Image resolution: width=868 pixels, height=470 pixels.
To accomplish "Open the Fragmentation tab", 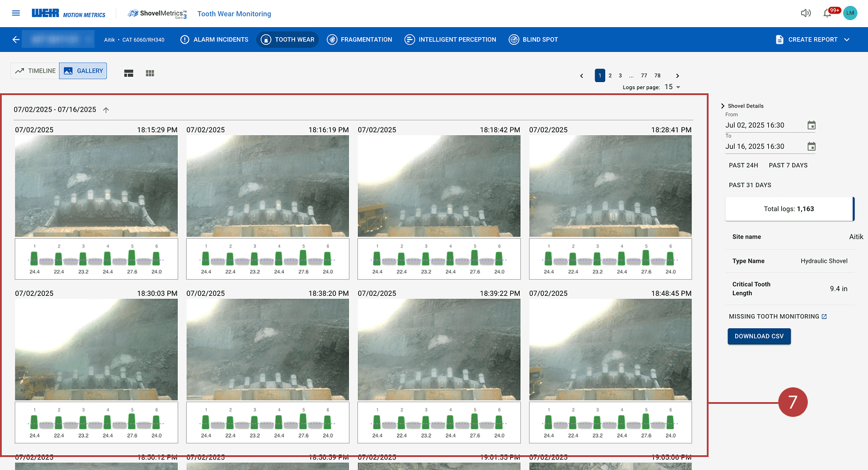I will click(359, 40).
